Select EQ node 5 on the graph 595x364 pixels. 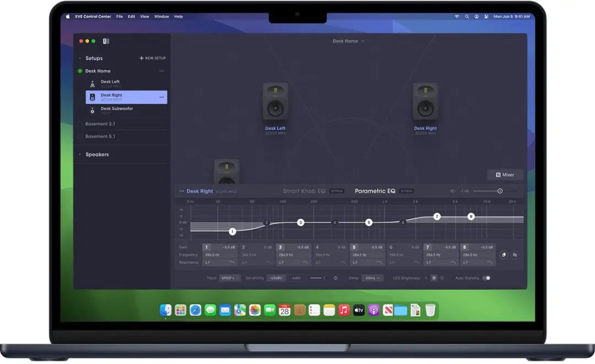(x=369, y=222)
